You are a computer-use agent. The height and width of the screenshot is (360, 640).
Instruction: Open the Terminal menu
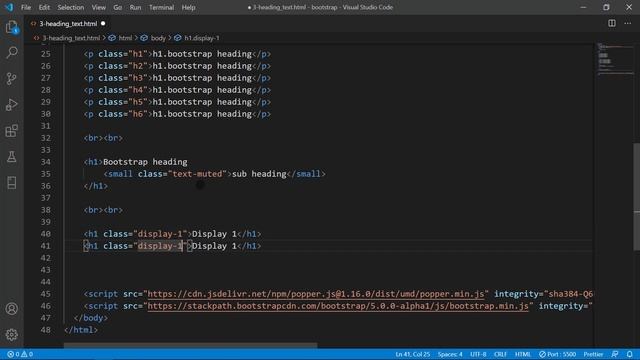pyautogui.click(x=161, y=7)
